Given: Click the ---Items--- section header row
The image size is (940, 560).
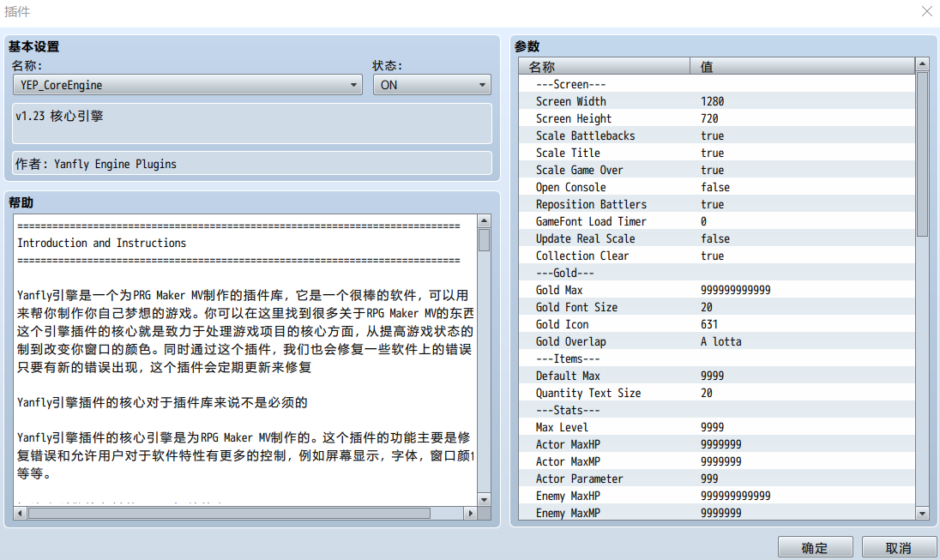Looking at the screenshot, I should 717,358.
